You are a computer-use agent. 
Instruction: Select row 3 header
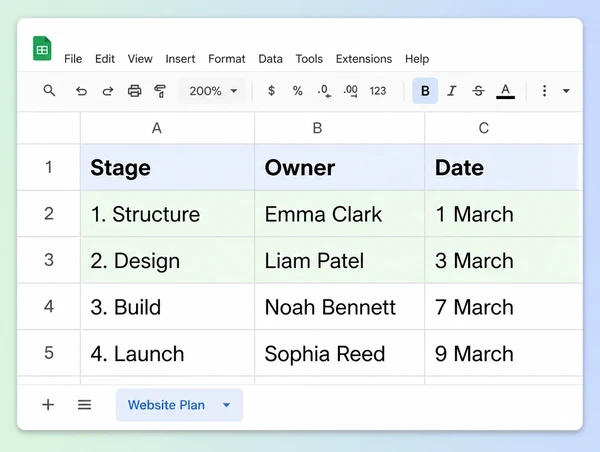(49, 260)
